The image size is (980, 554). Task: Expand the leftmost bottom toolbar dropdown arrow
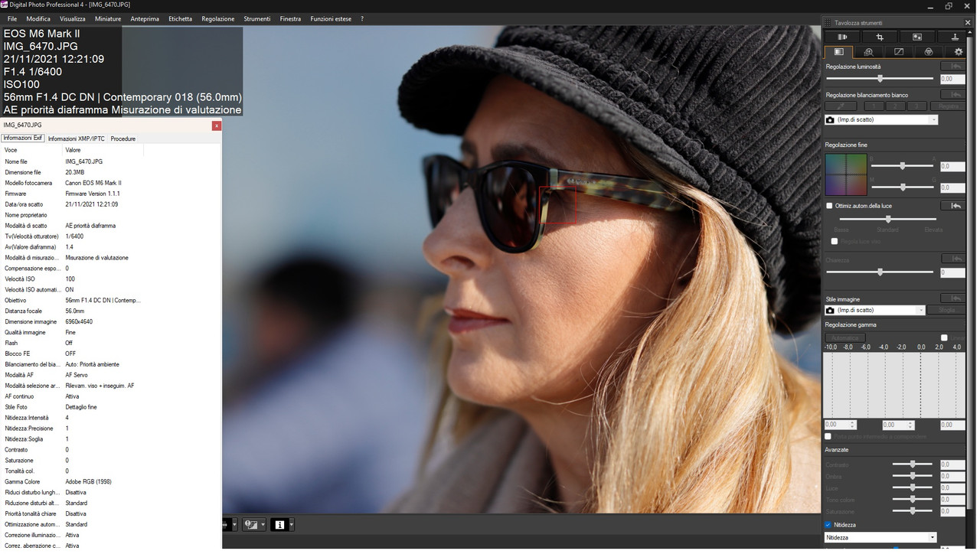(x=234, y=525)
